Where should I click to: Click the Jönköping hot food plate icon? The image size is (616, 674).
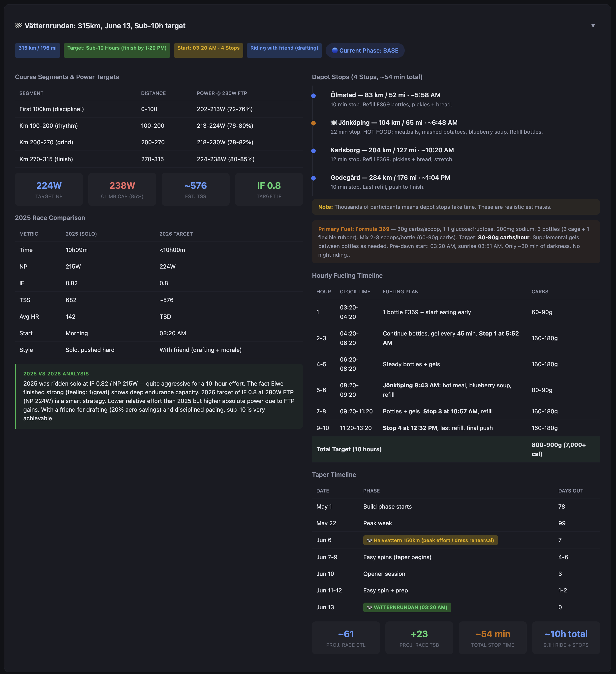[x=333, y=123]
